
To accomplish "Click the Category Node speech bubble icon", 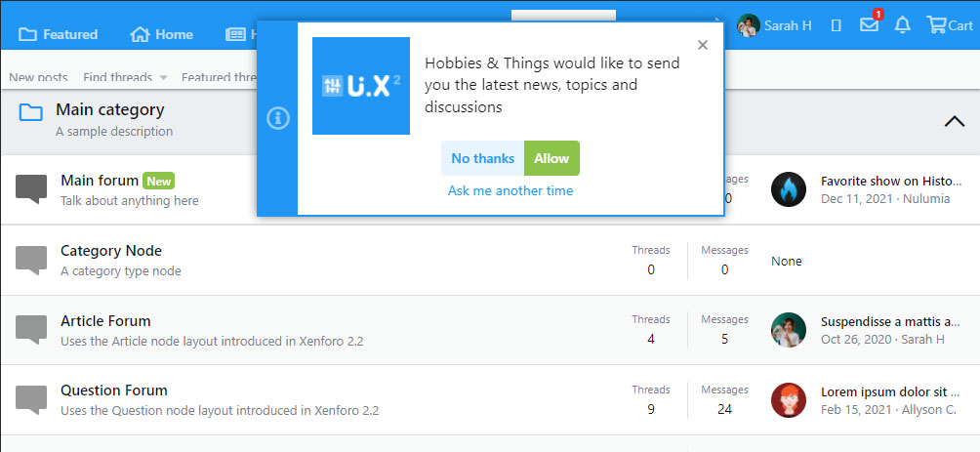I will [31, 260].
